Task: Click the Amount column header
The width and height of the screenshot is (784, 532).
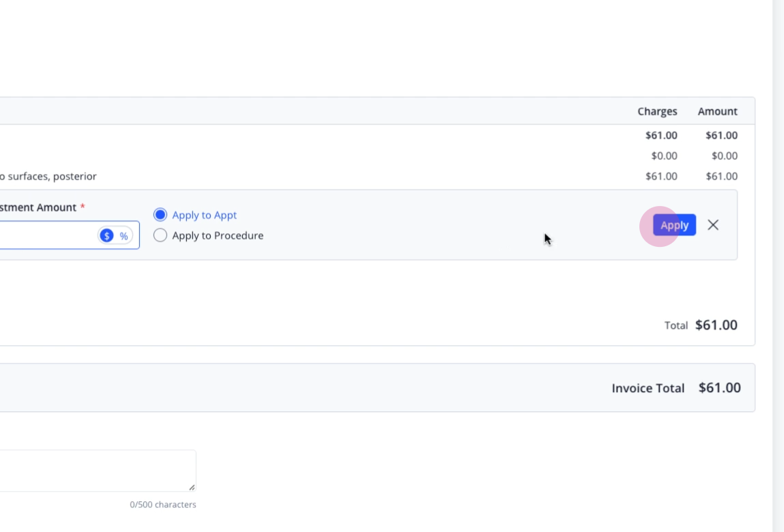Action: point(718,111)
